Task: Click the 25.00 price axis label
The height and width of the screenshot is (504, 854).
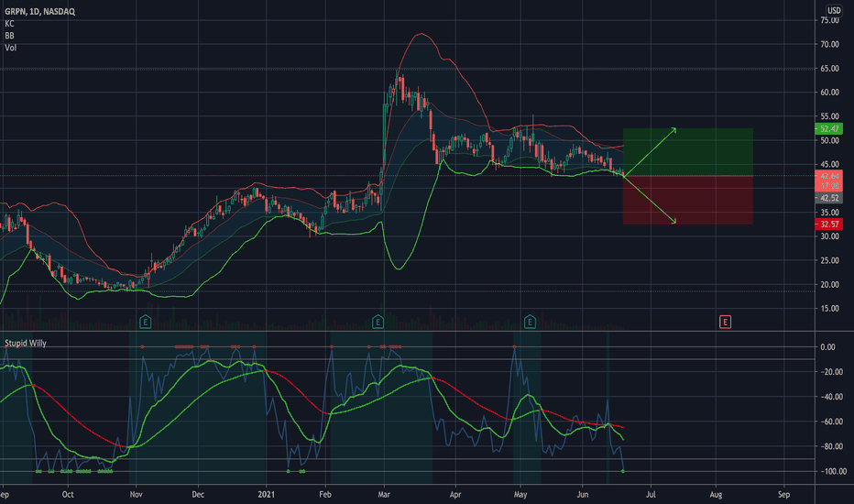Action: pyautogui.click(x=829, y=260)
